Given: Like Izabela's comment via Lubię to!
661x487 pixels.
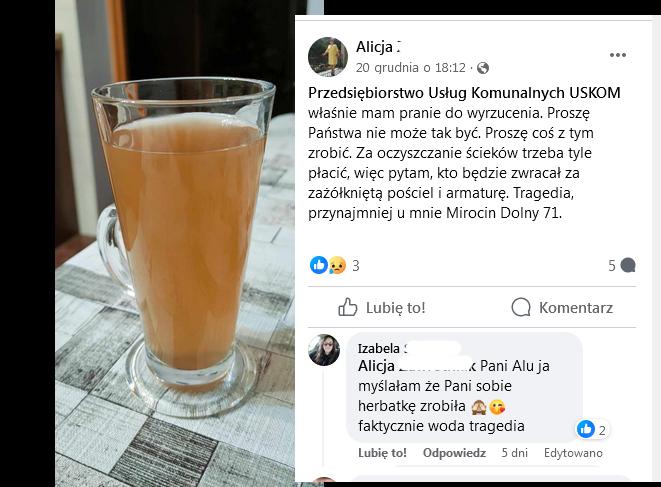Looking at the screenshot, I should 382,453.
